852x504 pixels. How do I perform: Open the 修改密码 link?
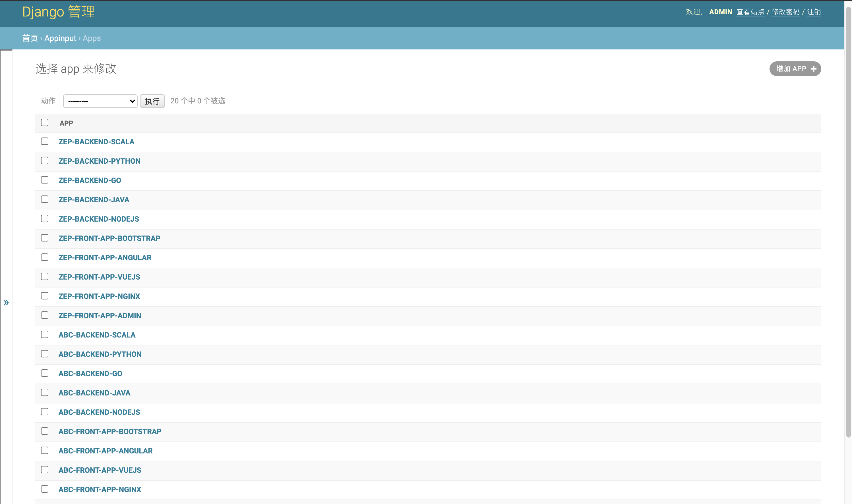[785, 12]
